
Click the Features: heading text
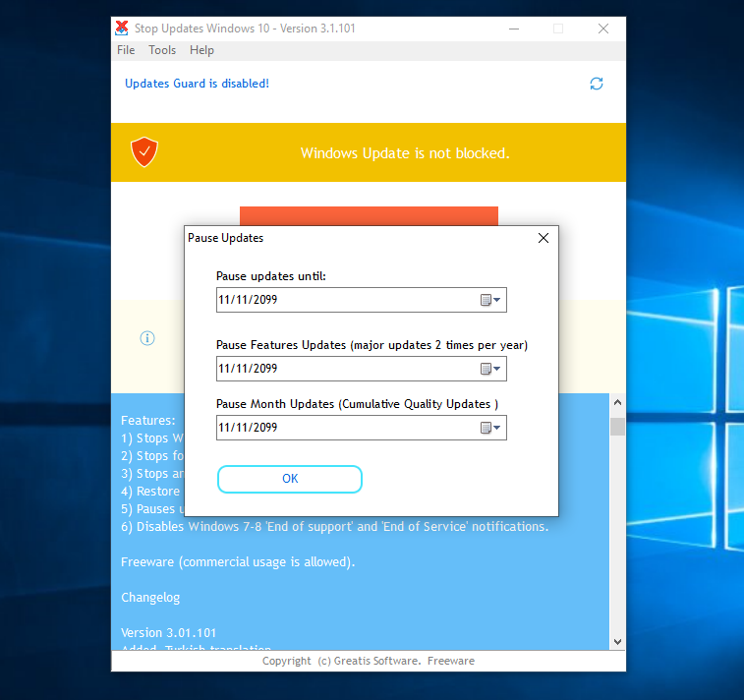point(148,421)
